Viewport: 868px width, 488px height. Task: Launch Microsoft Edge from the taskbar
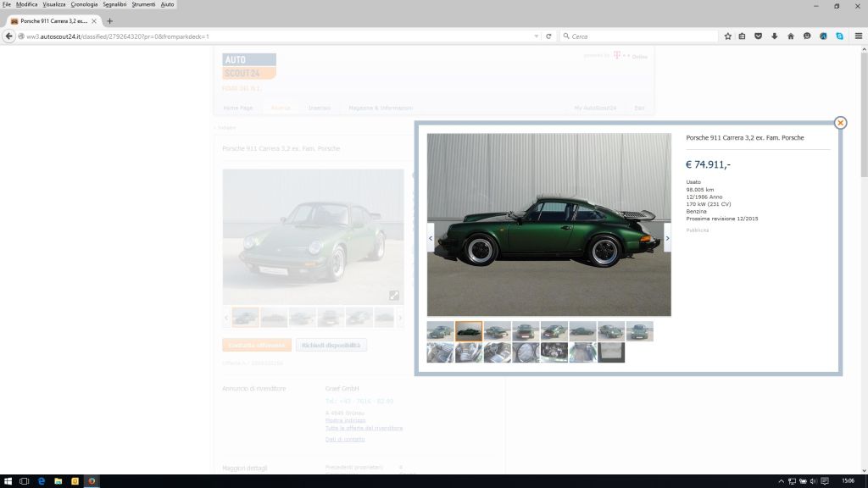click(x=41, y=481)
